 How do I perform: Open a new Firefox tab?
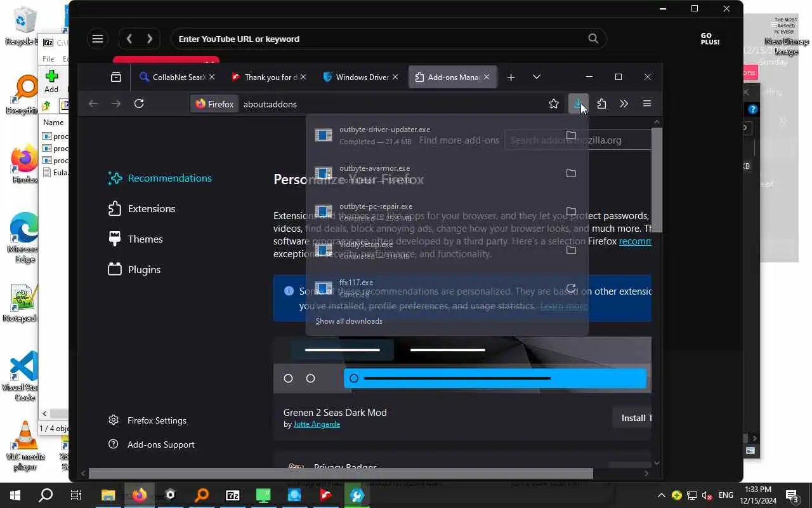click(511, 77)
